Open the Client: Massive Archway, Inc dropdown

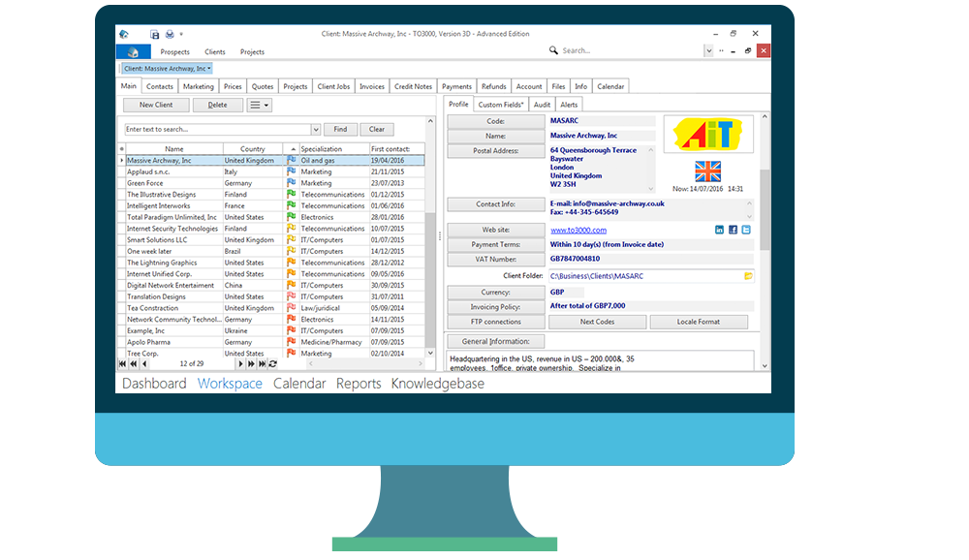coord(167,69)
